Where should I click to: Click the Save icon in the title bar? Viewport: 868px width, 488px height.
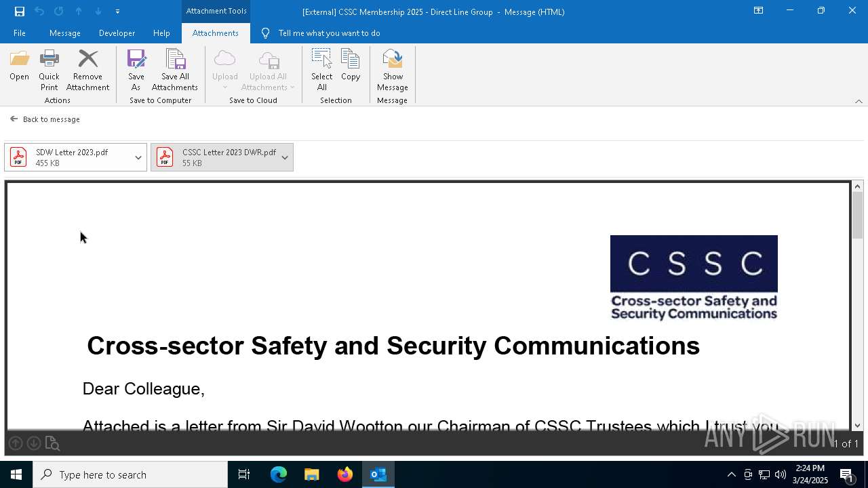point(20,12)
